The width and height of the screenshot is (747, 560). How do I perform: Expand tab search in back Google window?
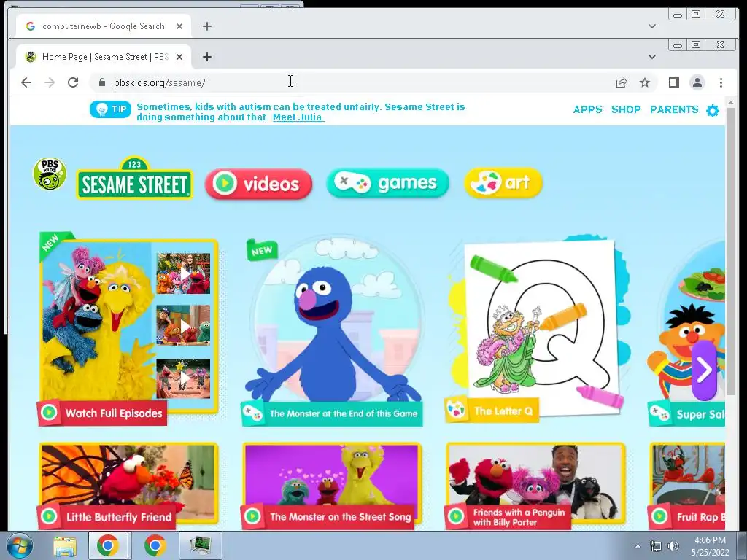click(x=652, y=26)
